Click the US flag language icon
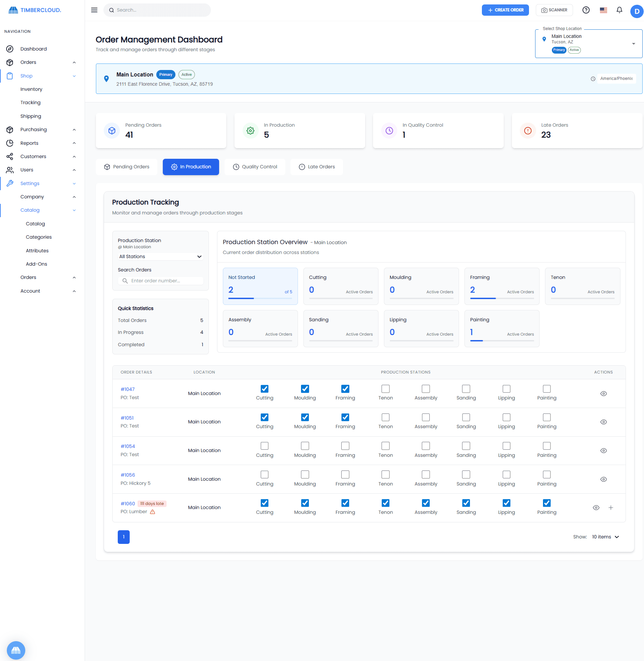 [x=603, y=10]
